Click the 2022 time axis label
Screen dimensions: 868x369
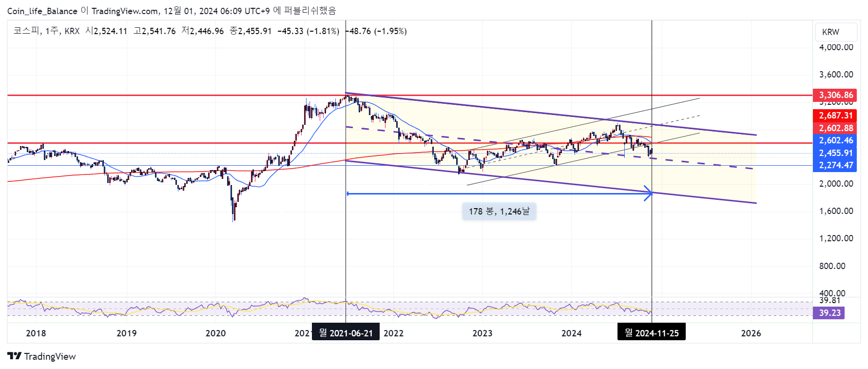[x=393, y=333]
